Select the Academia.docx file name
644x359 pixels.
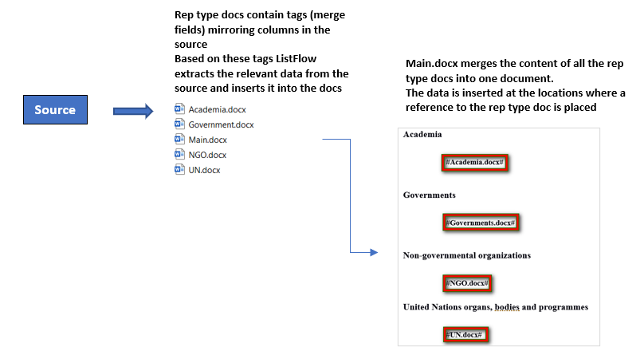click(218, 110)
